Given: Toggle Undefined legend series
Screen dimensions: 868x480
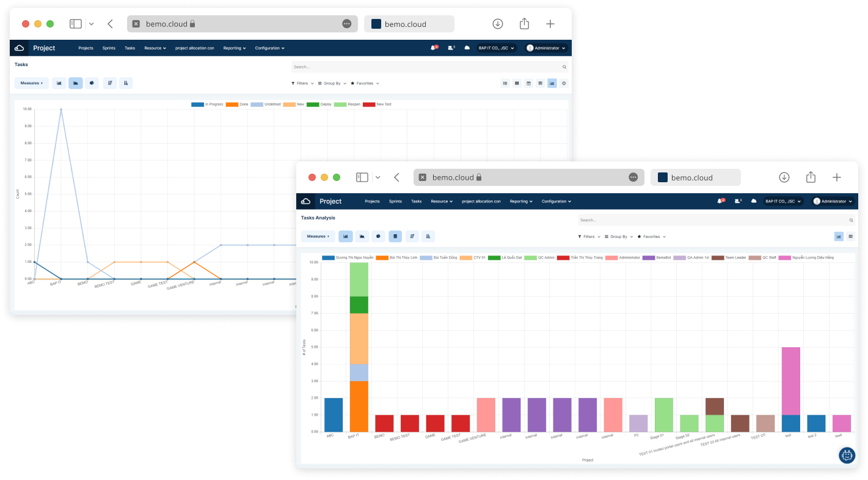Looking at the screenshot, I should pyautogui.click(x=266, y=105).
